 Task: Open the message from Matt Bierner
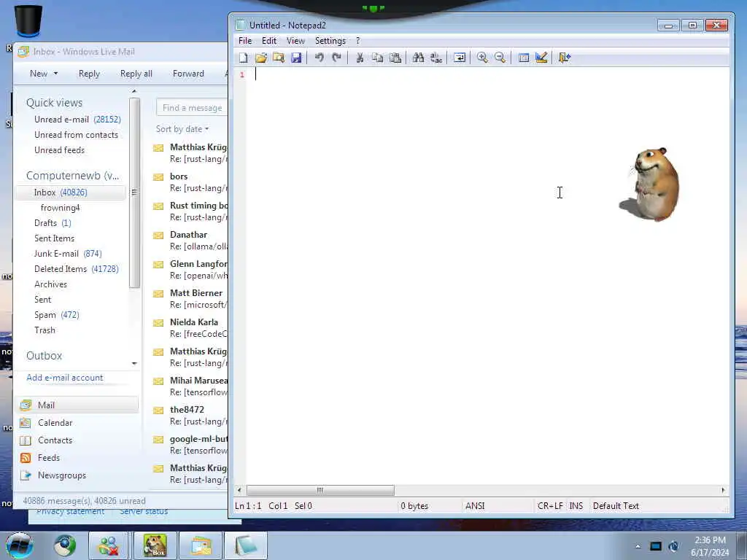[190, 298]
